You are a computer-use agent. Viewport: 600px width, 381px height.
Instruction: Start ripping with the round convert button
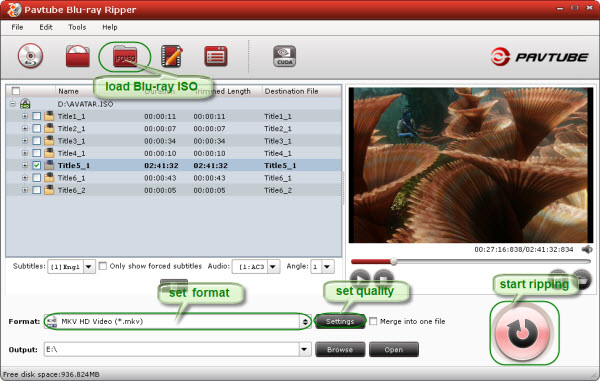point(523,333)
